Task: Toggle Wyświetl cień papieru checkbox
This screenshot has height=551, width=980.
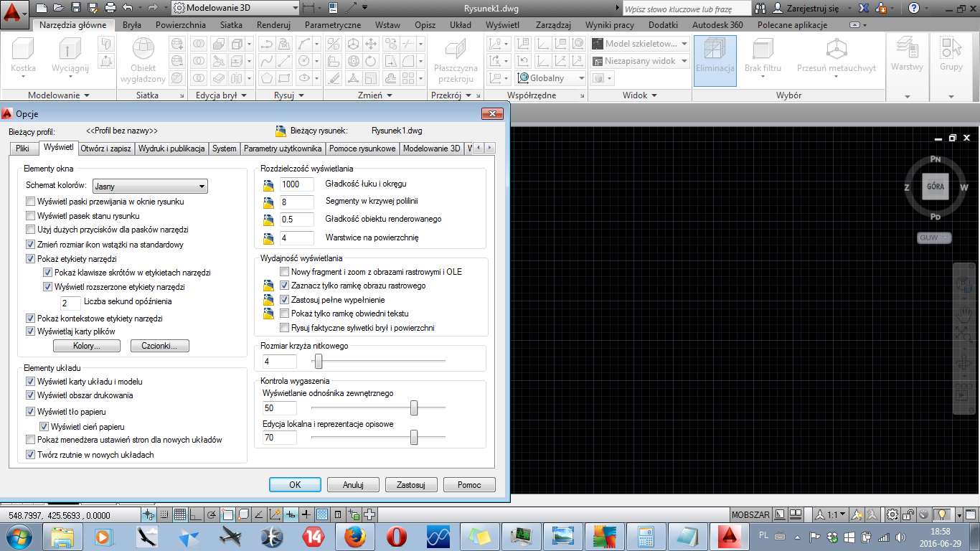Action: point(44,427)
